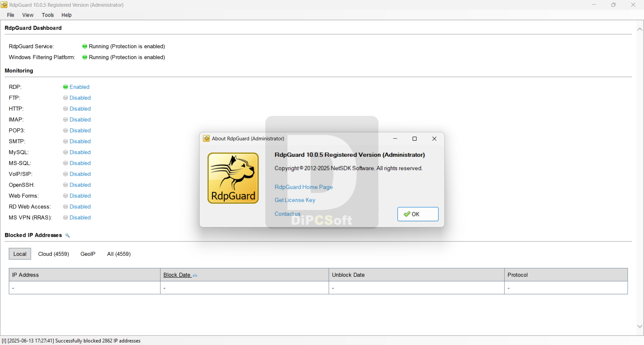Click the scrollbar up arrow
644x345 pixels.
pyautogui.click(x=640, y=29)
